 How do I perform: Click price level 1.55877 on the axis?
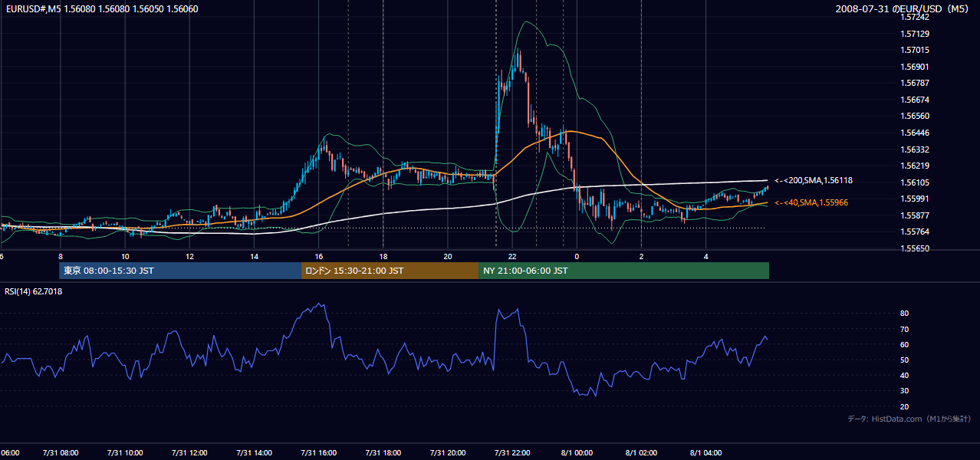pos(914,215)
